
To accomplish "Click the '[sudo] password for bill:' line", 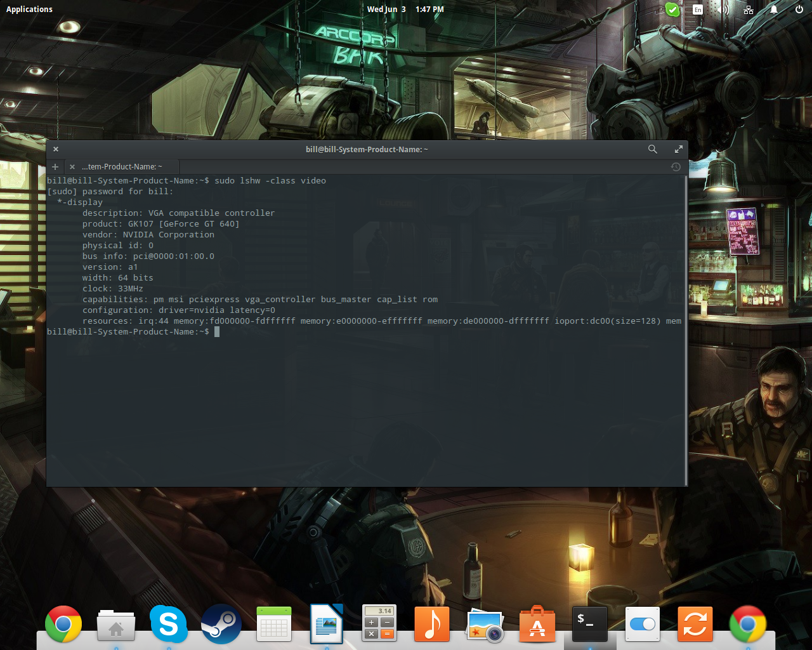I will pos(110,192).
